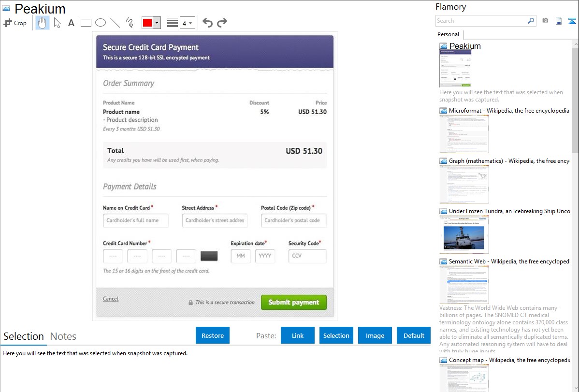Screen dimensions: 579x392
Task: Click the scroll down arrow in snapshot list
Action: (575, 388)
